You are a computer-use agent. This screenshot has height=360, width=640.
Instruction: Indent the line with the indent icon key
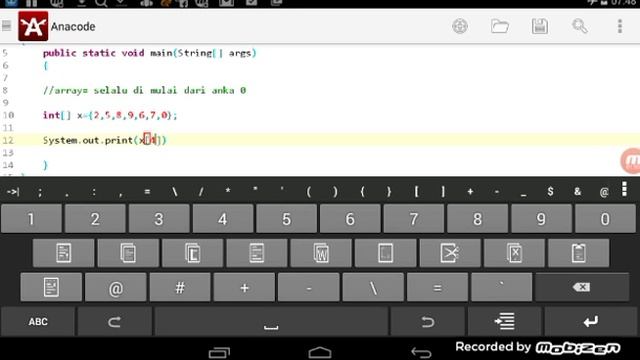[504, 322]
